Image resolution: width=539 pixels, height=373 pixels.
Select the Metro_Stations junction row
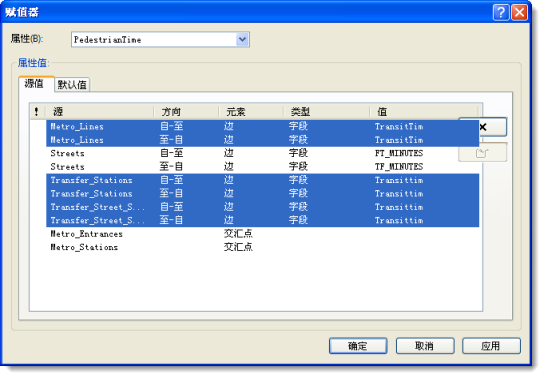[x=263, y=247]
